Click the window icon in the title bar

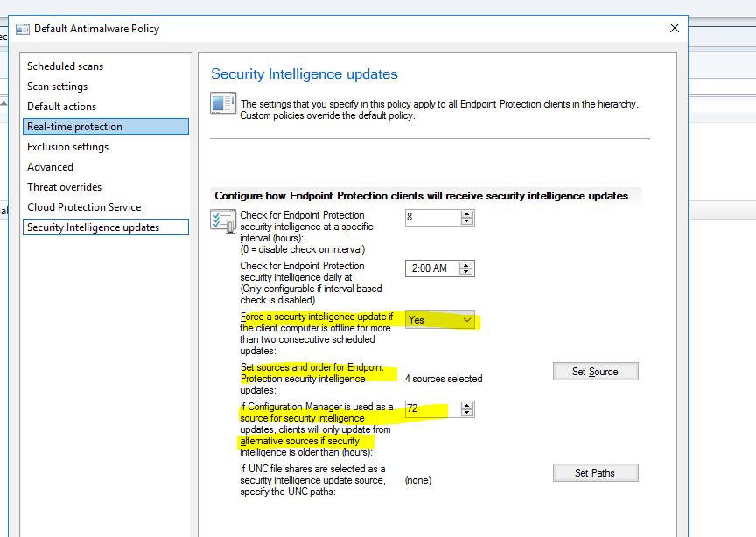[x=23, y=30]
